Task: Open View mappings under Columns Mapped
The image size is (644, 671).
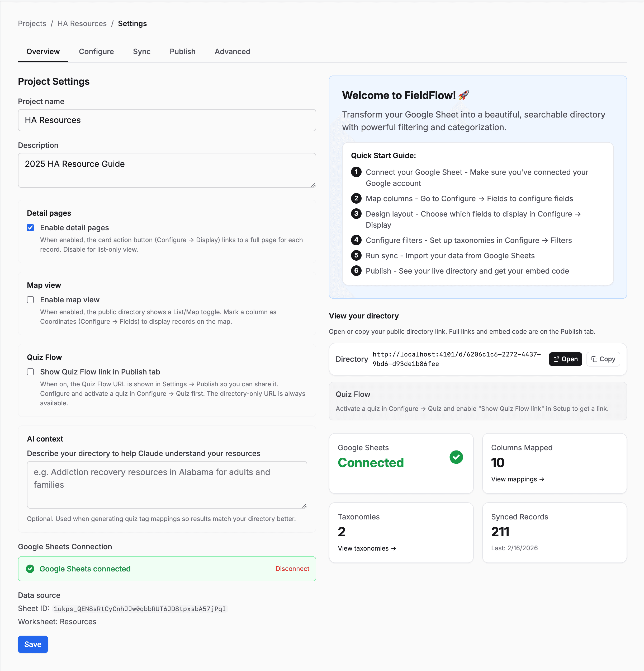Action: 518,479
